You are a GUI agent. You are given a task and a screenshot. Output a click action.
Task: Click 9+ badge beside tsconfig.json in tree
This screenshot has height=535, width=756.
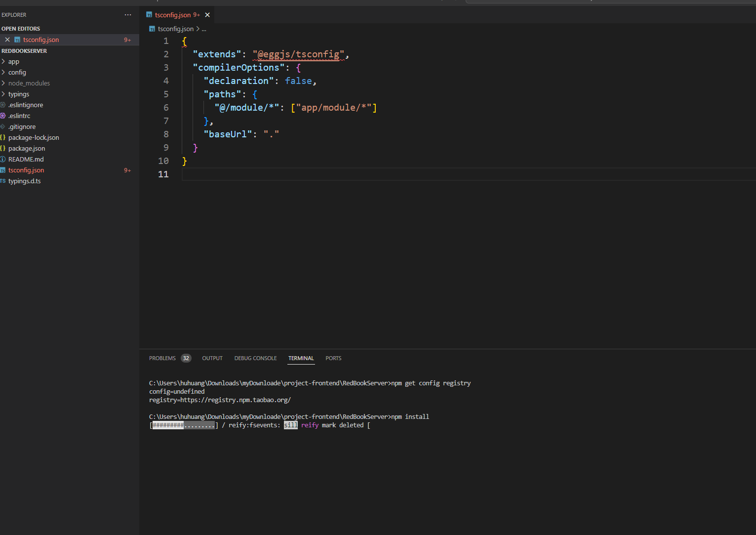[127, 170]
